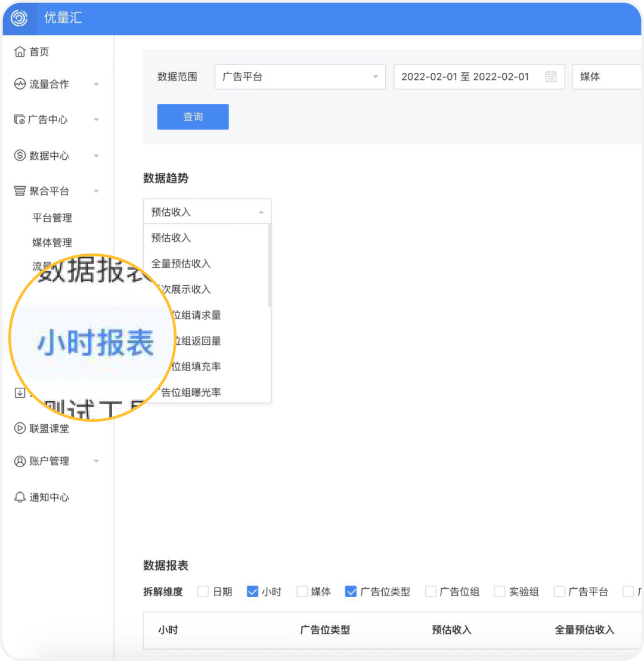The image size is (644, 661).
Task: Click the 数据中心 dollar icon
Action: coord(20,156)
